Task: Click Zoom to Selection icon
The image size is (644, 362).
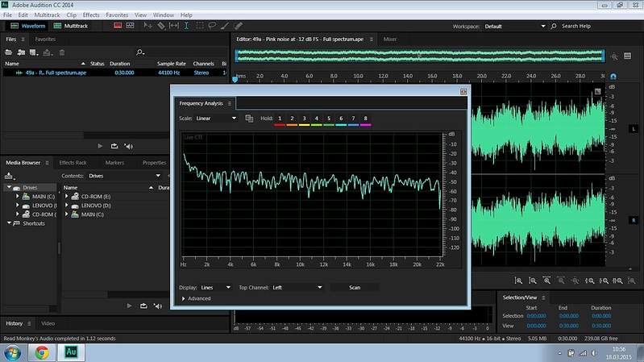Action: (x=617, y=281)
